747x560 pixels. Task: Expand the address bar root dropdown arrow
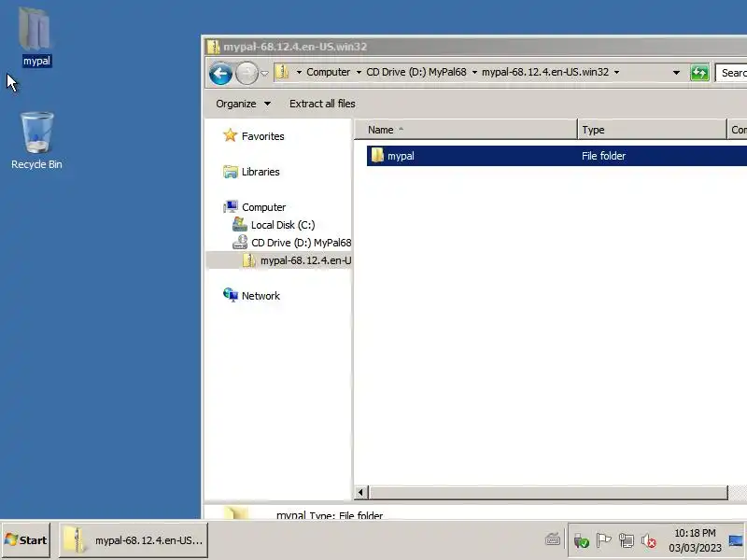coord(299,73)
